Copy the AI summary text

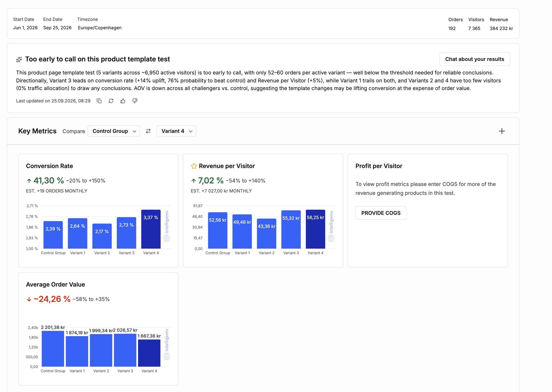(99, 101)
